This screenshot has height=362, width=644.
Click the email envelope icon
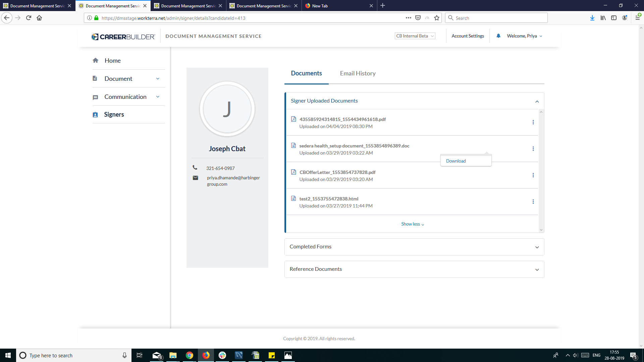(x=195, y=178)
